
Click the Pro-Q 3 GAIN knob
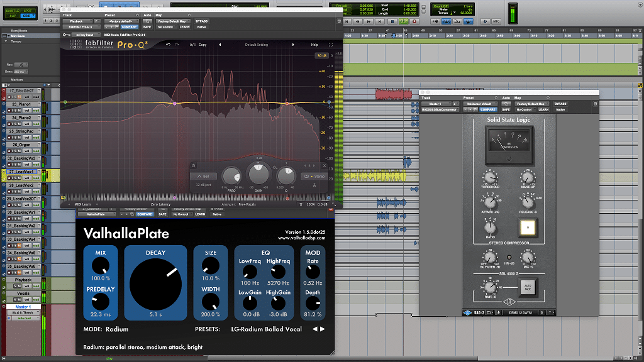tap(258, 175)
